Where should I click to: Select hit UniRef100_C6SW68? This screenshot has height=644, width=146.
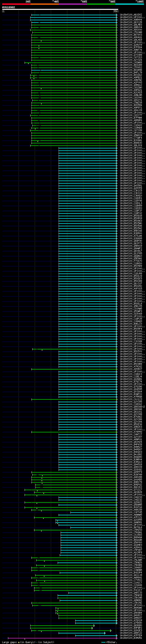coord(131,63)
